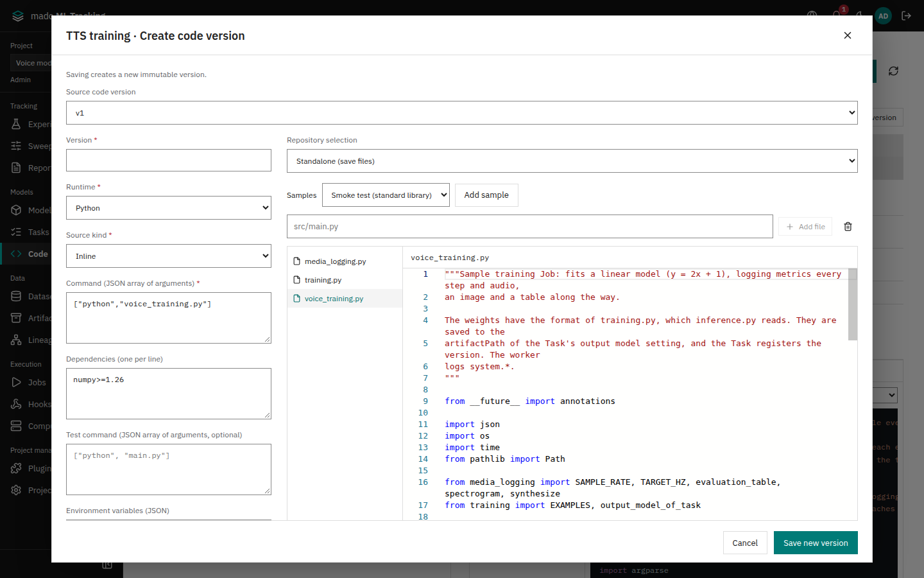Click the Add file button
This screenshot has height=578, width=924.
click(x=805, y=227)
